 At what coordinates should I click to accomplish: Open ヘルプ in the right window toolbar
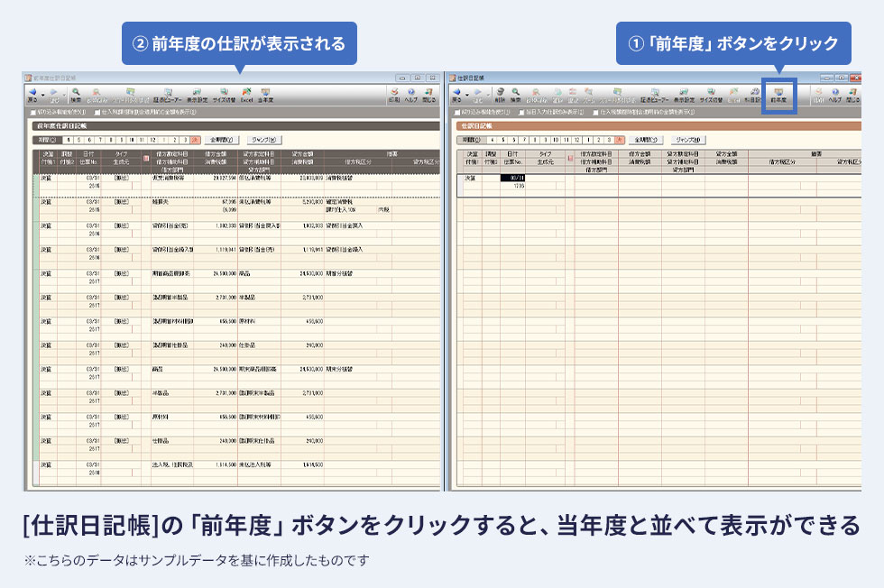pos(835,94)
